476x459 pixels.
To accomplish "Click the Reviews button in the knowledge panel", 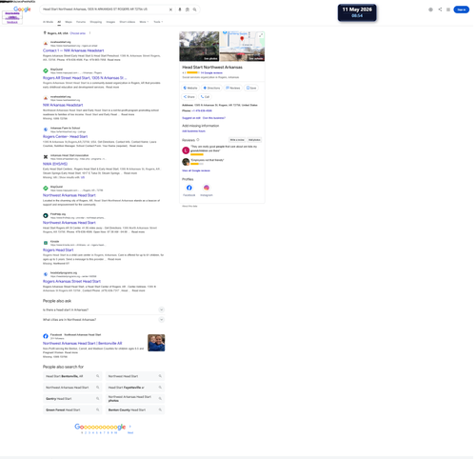I will pos(233,88).
